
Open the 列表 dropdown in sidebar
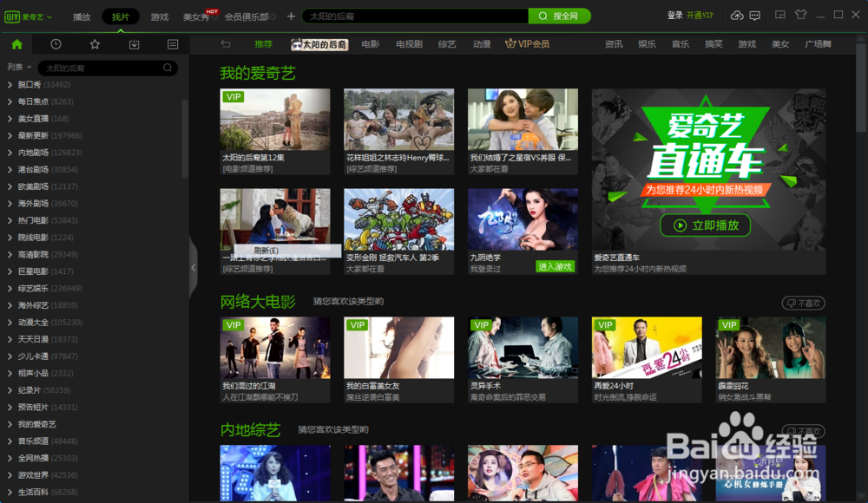point(19,67)
